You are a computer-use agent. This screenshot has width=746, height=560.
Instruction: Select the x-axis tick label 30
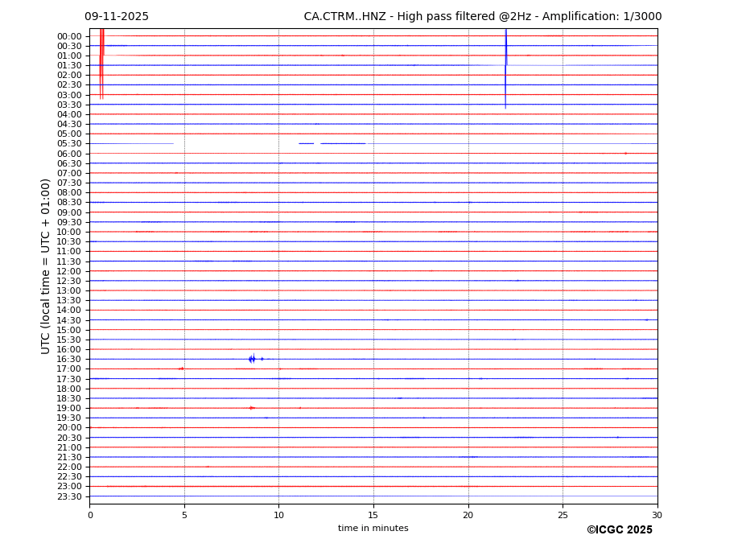pyautogui.click(x=657, y=515)
